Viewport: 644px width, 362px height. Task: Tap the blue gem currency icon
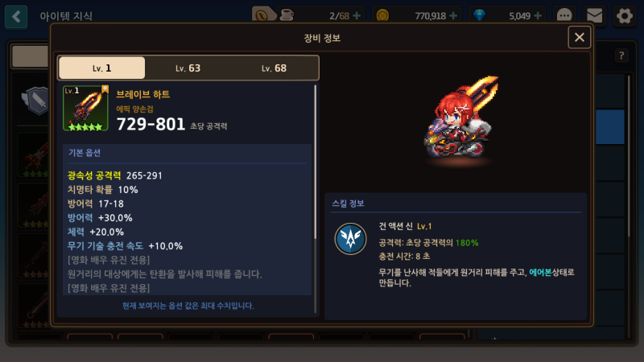(479, 15)
